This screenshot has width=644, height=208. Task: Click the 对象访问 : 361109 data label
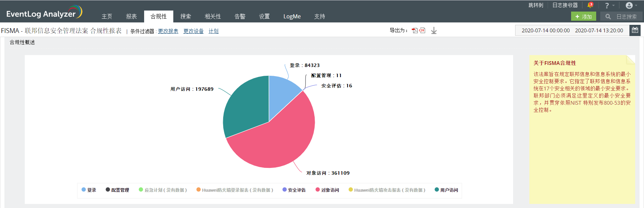328,173
